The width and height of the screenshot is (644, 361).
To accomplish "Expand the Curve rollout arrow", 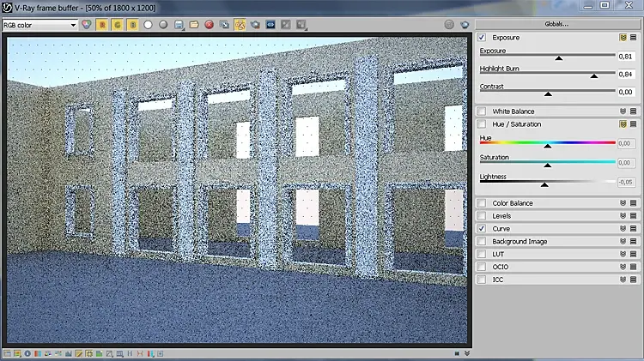I will pyautogui.click(x=623, y=228).
